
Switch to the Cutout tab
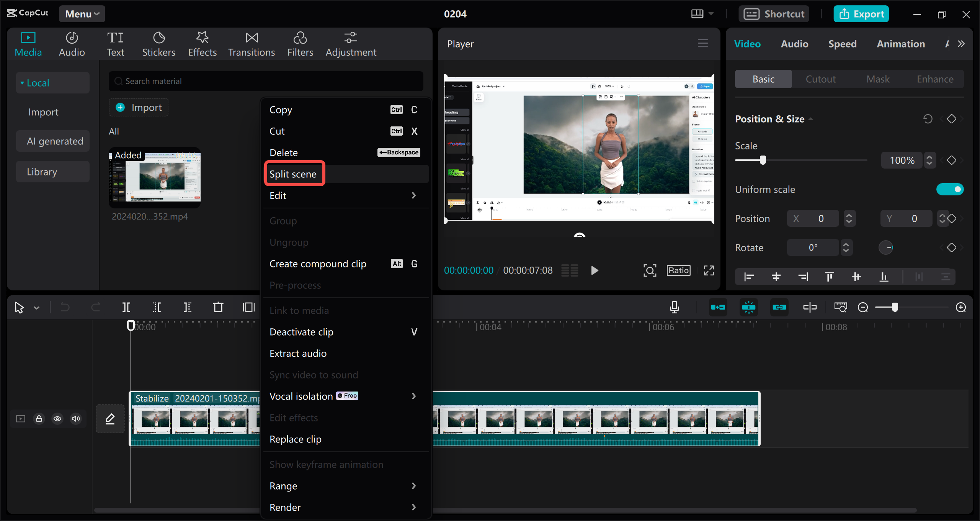820,79
